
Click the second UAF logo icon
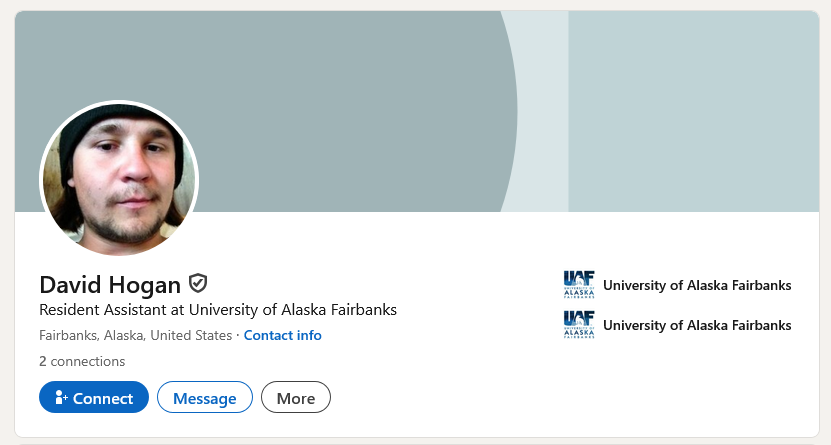tap(579, 325)
